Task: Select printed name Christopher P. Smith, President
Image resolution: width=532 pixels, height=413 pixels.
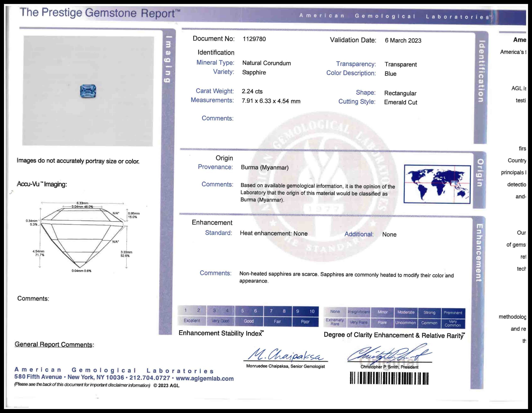Action: (x=389, y=367)
